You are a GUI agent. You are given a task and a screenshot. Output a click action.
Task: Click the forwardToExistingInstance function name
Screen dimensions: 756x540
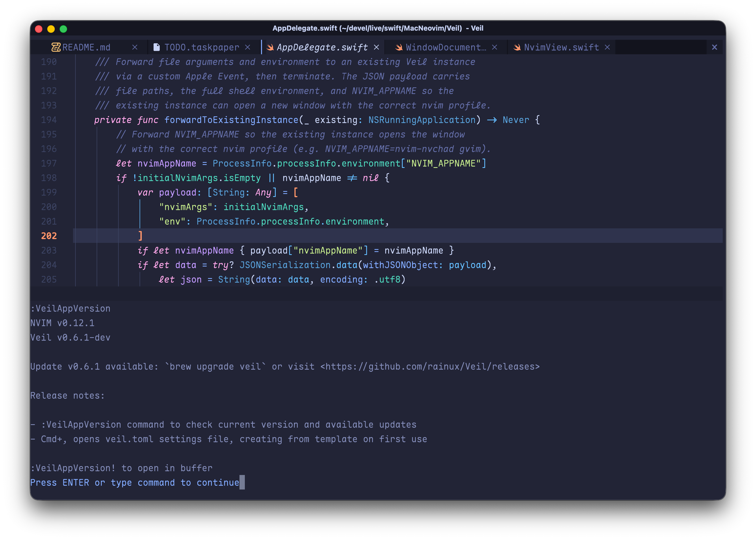click(x=231, y=120)
